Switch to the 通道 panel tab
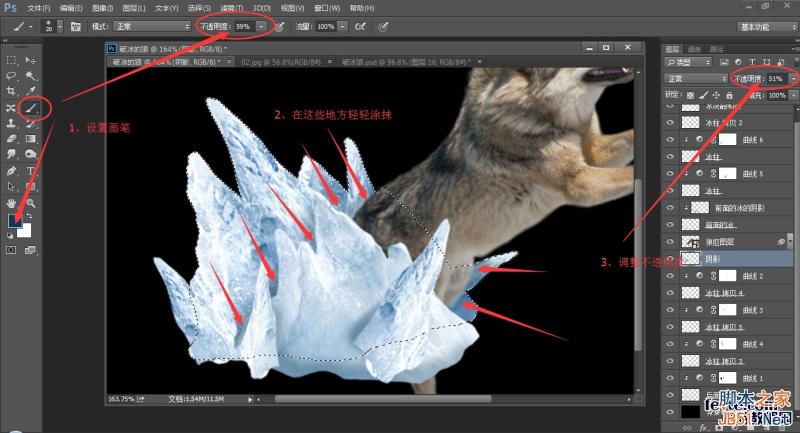The width and height of the screenshot is (800, 433). tap(694, 49)
